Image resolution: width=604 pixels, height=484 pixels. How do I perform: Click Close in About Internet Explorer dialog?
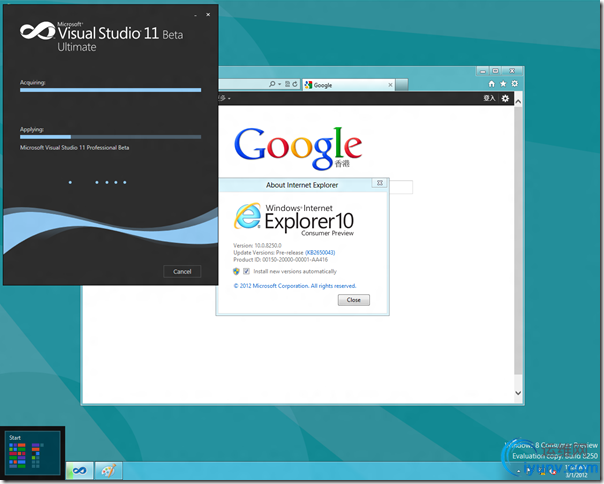[354, 300]
